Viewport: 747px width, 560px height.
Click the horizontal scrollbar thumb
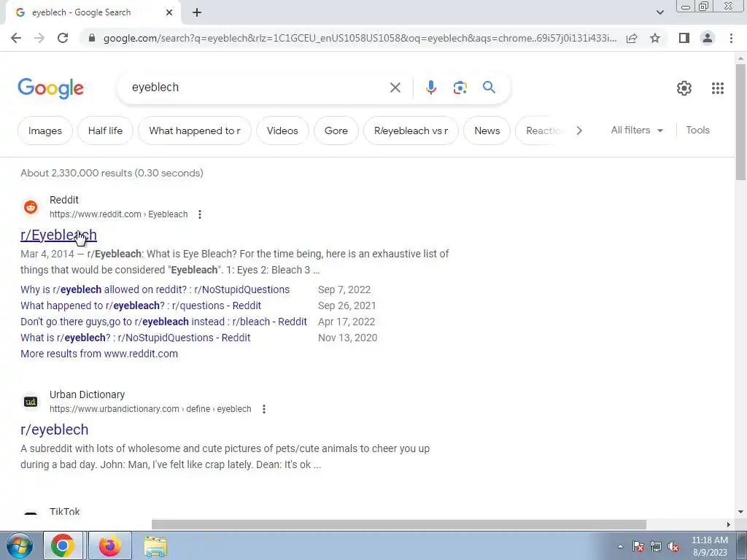pos(399,525)
